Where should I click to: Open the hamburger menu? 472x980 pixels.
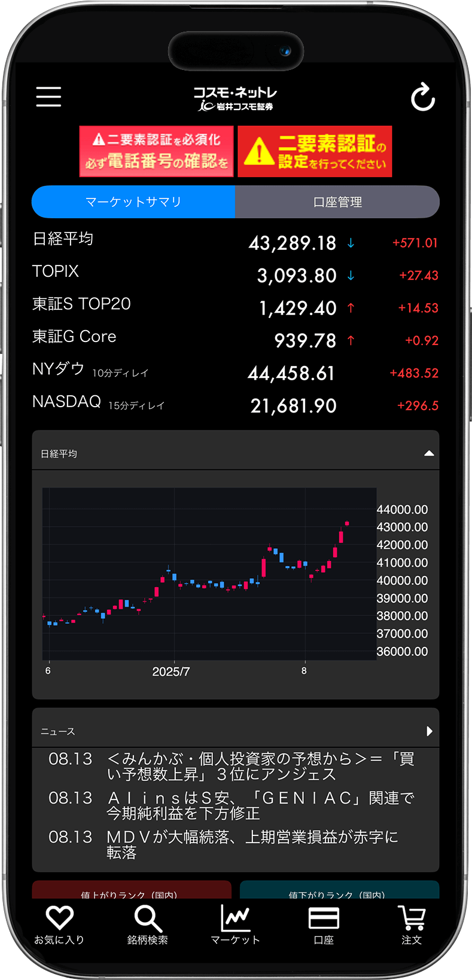pos(48,96)
